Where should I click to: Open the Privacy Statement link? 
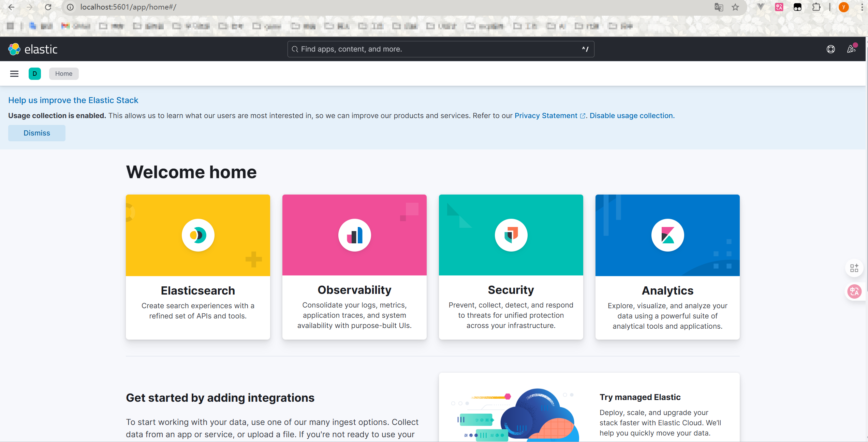pyautogui.click(x=546, y=116)
